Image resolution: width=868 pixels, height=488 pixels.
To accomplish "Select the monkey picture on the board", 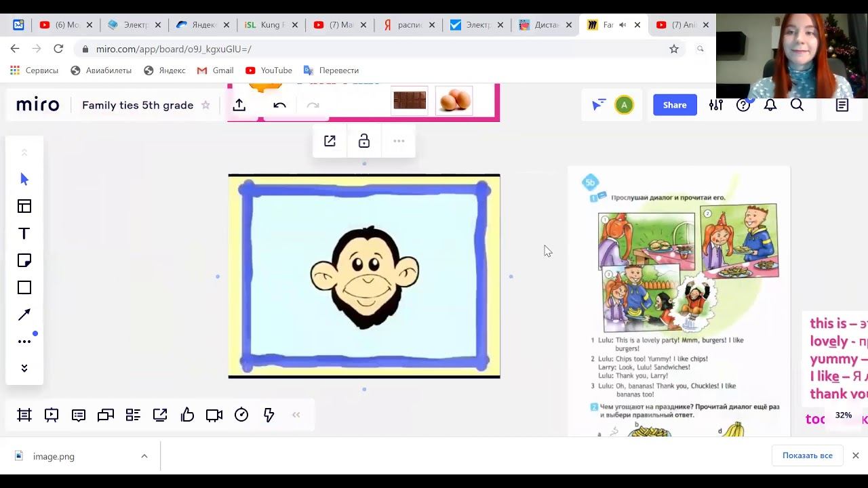I will (364, 276).
